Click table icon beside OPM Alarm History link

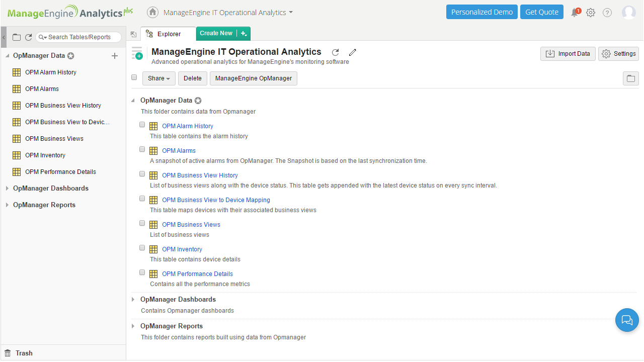point(154,126)
